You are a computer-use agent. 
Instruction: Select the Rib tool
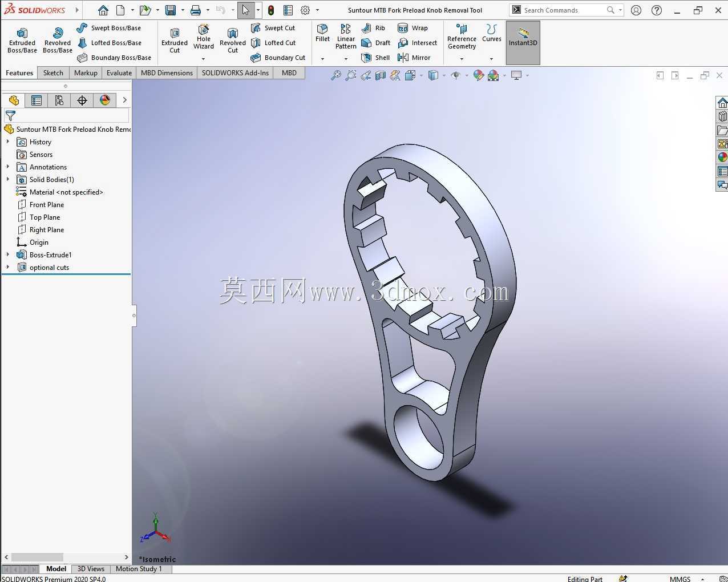(x=373, y=28)
